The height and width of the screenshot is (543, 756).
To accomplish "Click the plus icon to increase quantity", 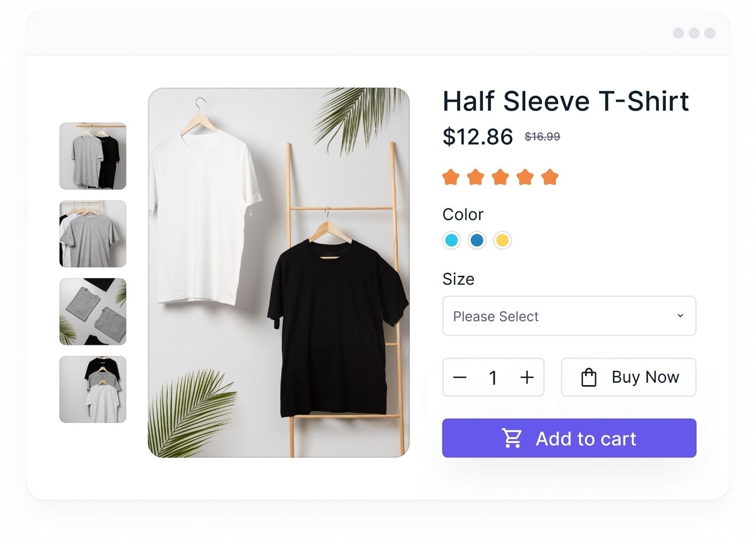I will click(x=527, y=377).
